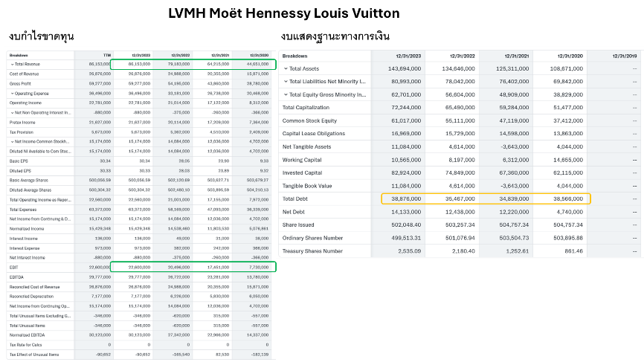Select the Capital Lease Obligations label
The height and width of the screenshot is (362, 644).
click(x=314, y=134)
